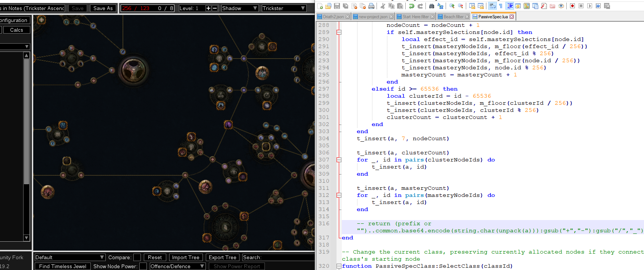Increase character level with plus button
The height and width of the screenshot is (270, 644).
208,8
